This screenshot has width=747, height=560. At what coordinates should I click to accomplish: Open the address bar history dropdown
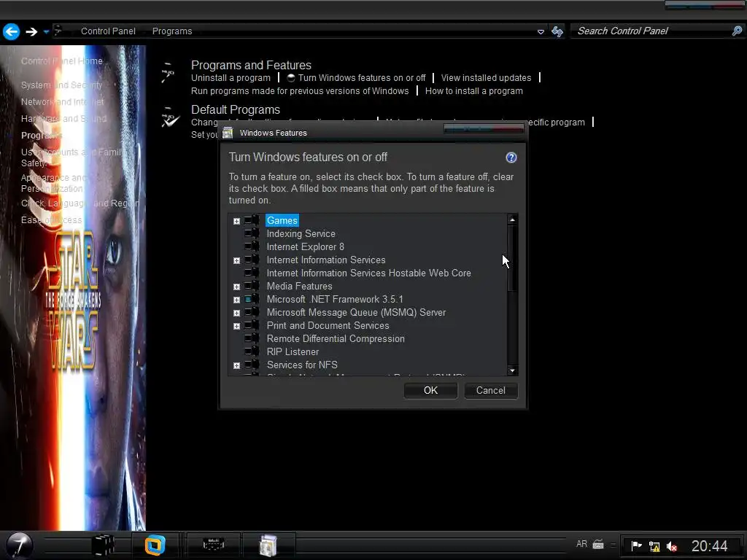point(541,32)
